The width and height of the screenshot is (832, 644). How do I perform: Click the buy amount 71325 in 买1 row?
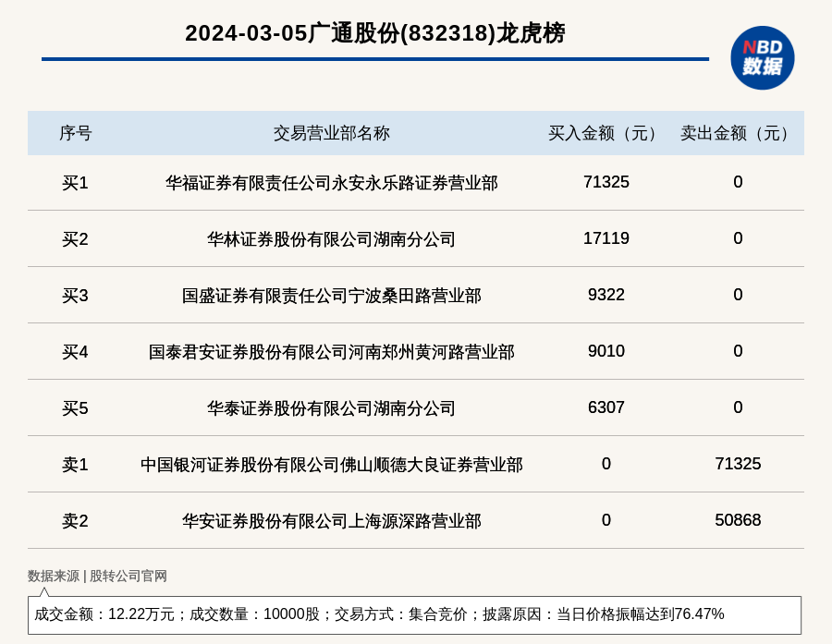coord(606,182)
